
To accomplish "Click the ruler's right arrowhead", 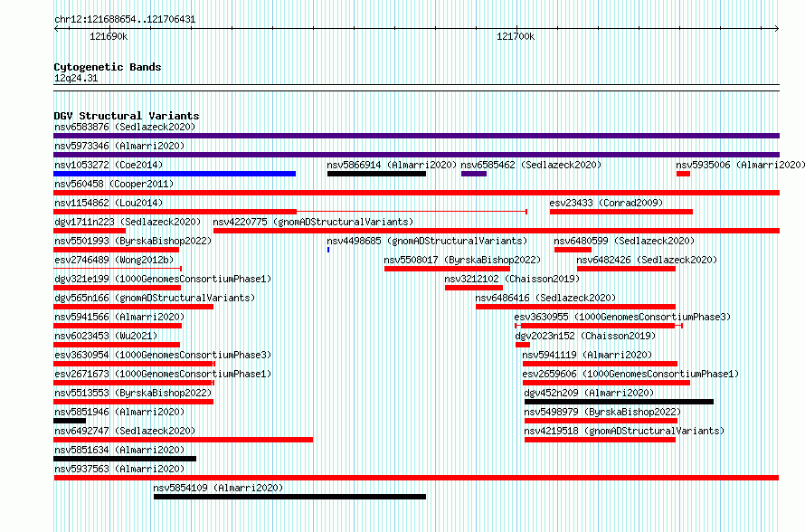I will (777, 29).
